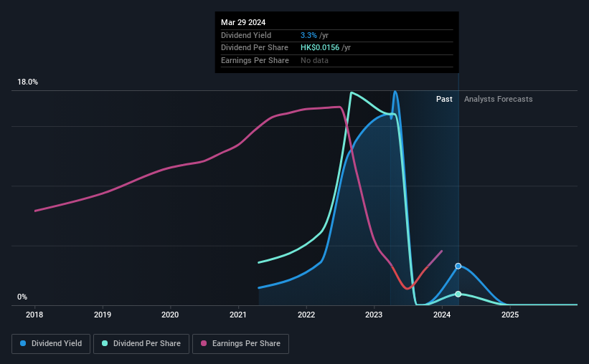Click the Analysts Forecasts label
This screenshot has width=589, height=364.
(498, 99)
